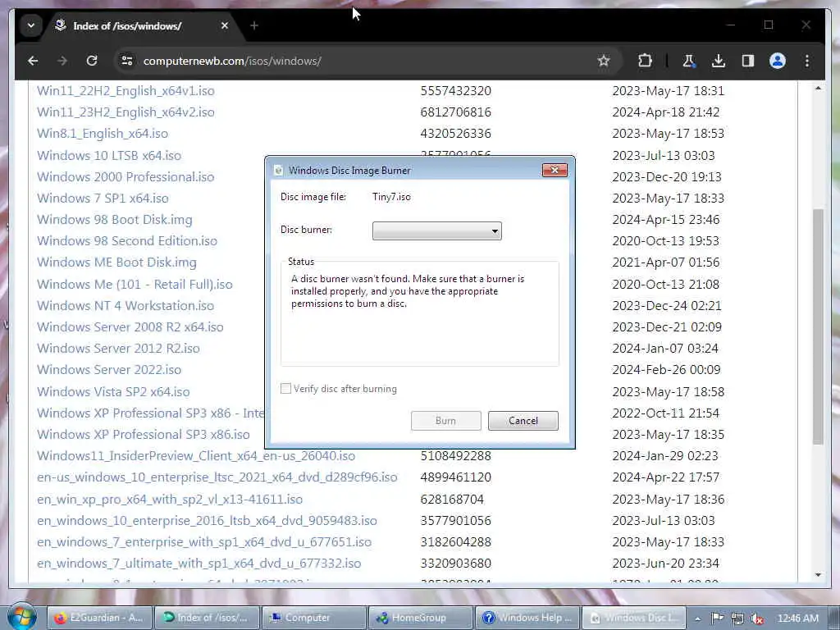Screen dimensions: 840x630
Task: Click Windows 10 LTSB x64.iso link
Action: pos(109,155)
